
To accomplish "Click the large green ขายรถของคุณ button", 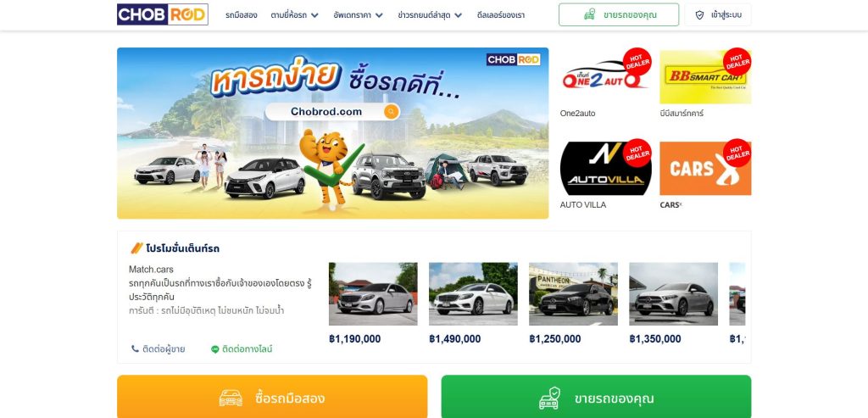I will (x=596, y=398).
